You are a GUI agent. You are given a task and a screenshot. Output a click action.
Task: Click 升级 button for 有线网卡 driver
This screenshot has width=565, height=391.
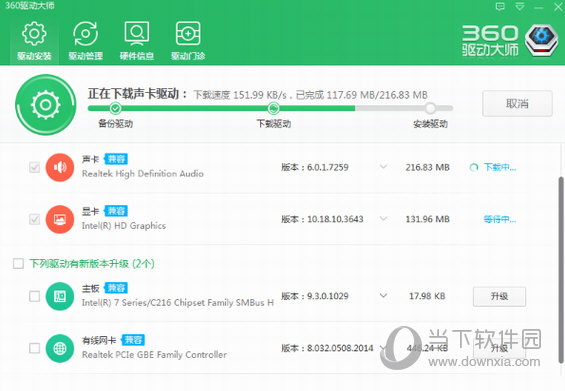pyautogui.click(x=499, y=348)
